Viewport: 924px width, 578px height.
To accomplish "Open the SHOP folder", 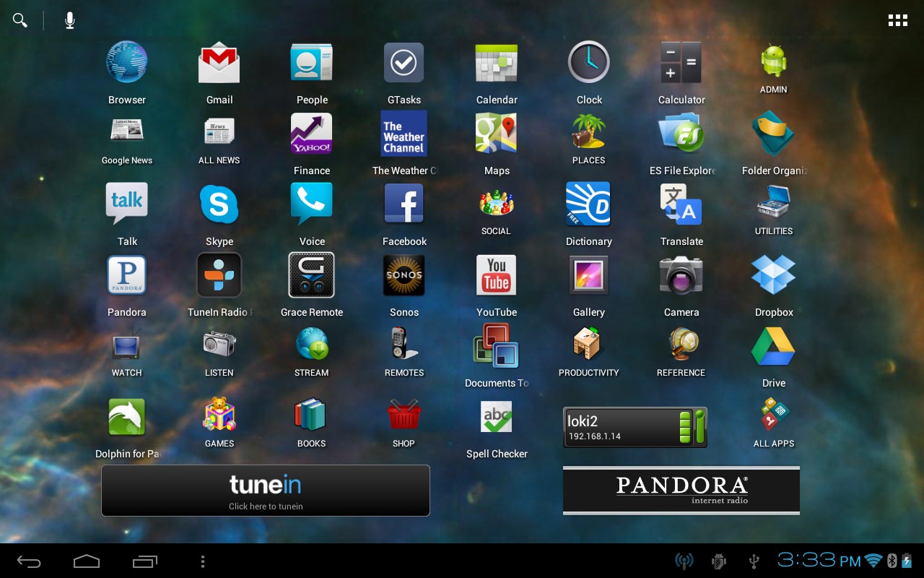I will pyautogui.click(x=404, y=415).
